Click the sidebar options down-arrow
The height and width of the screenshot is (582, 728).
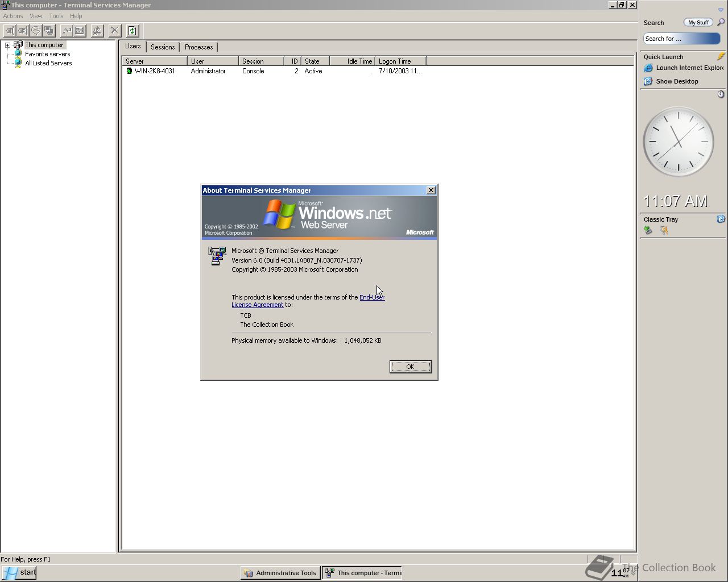tap(721, 10)
